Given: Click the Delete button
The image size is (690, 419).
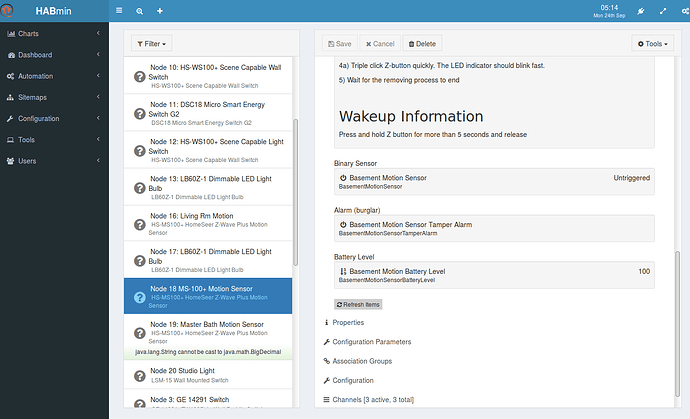Looking at the screenshot, I should pyautogui.click(x=422, y=44).
